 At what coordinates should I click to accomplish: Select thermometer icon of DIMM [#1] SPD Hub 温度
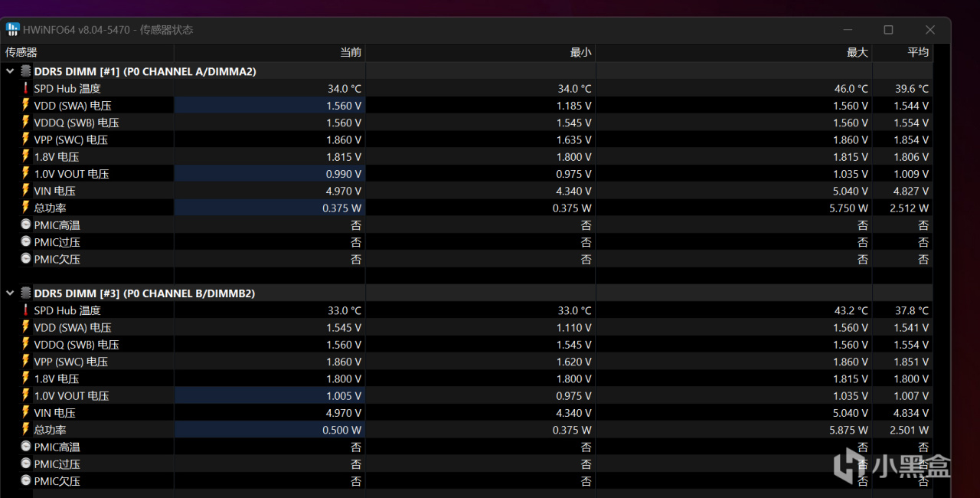coord(26,88)
